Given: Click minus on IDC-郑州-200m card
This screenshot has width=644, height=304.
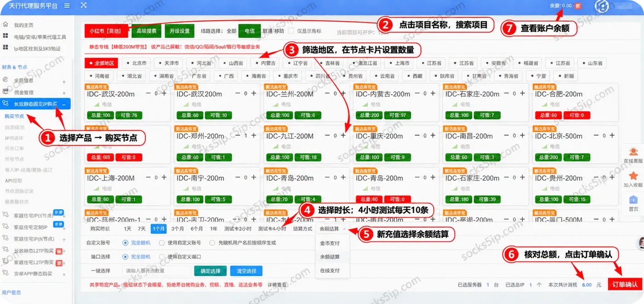Looking at the screenshot, I should (238, 136).
